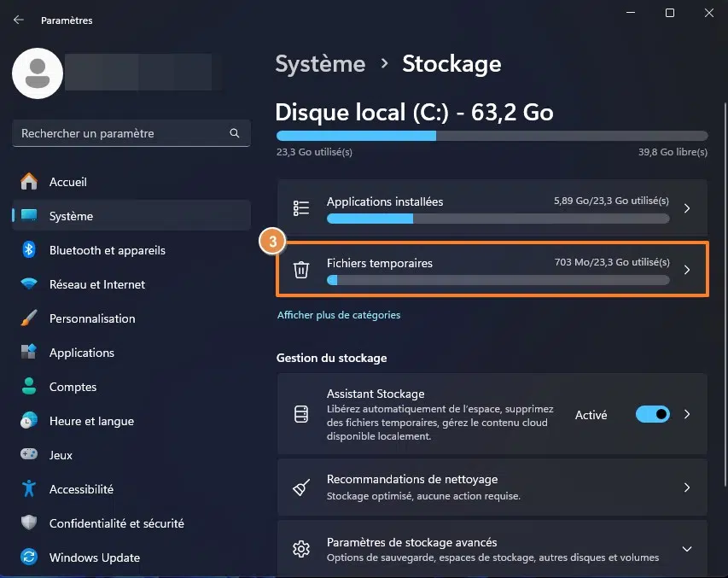The width and height of the screenshot is (728, 578).
Task: Open the Windows Update icon
Action: point(29,558)
